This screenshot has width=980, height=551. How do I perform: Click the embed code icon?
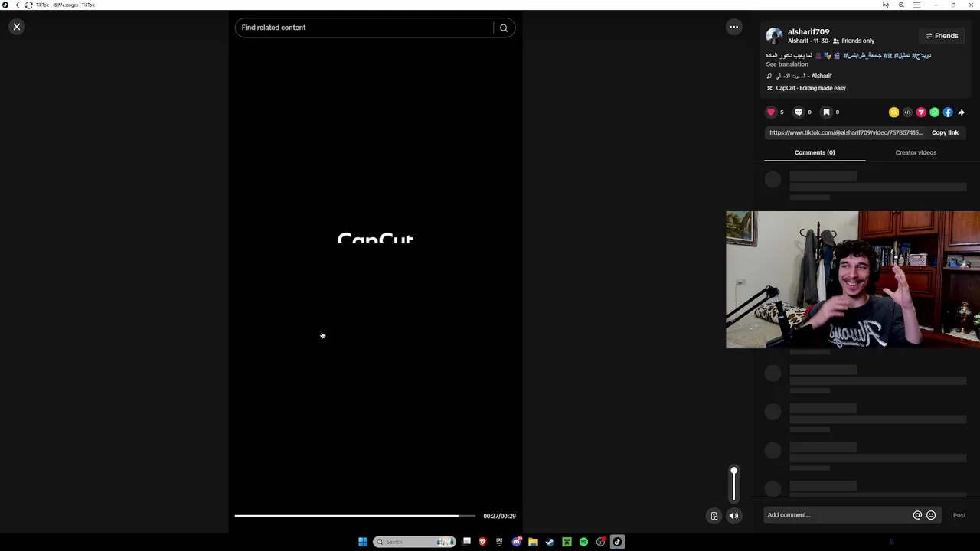click(x=907, y=112)
